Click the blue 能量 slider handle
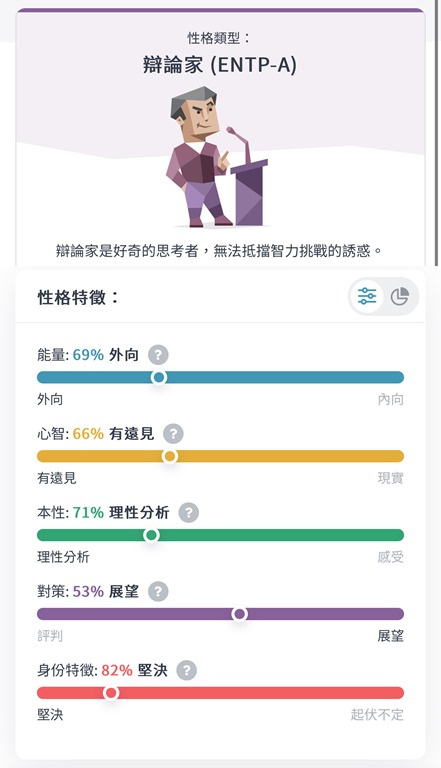This screenshot has height=768, width=441. [159, 377]
